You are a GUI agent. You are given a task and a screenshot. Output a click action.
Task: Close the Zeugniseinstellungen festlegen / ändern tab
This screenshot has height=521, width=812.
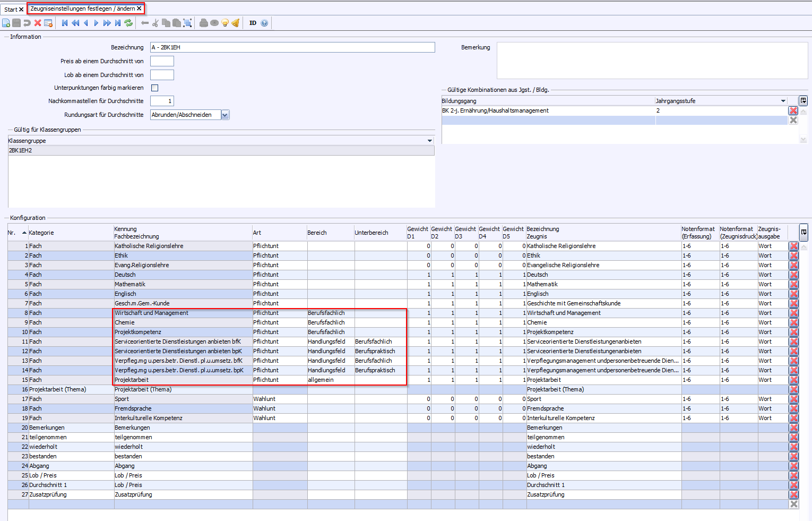coord(139,8)
